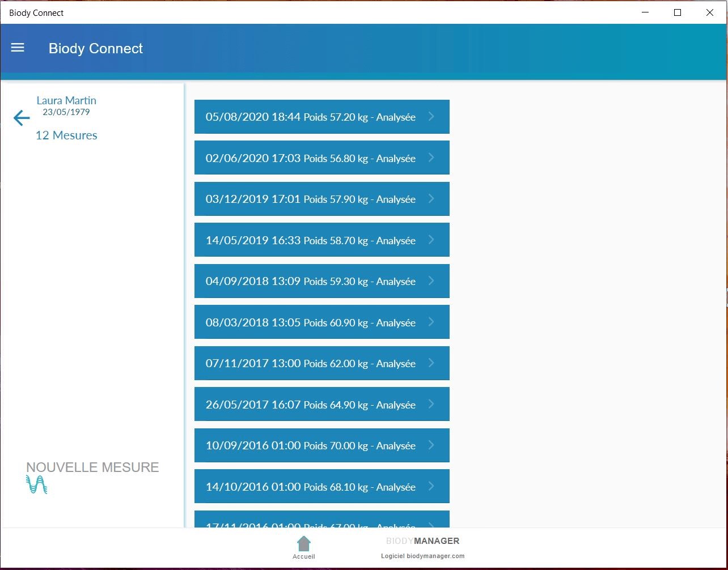Viewport: 728px width, 570px height.
Task: Select patient name Laura Martin
Action: 66,100
